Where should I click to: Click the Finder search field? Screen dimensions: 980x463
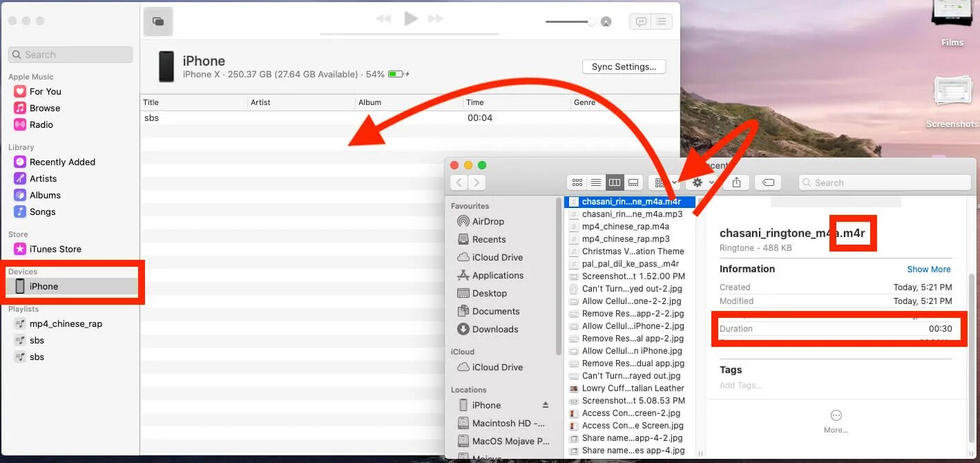(885, 182)
